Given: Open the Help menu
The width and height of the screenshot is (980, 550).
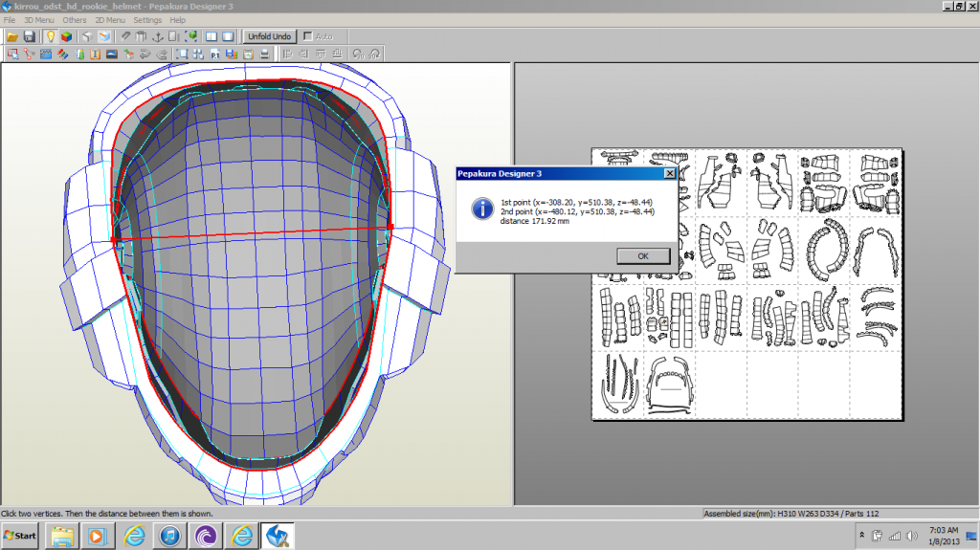Looking at the screenshot, I should click(x=177, y=20).
